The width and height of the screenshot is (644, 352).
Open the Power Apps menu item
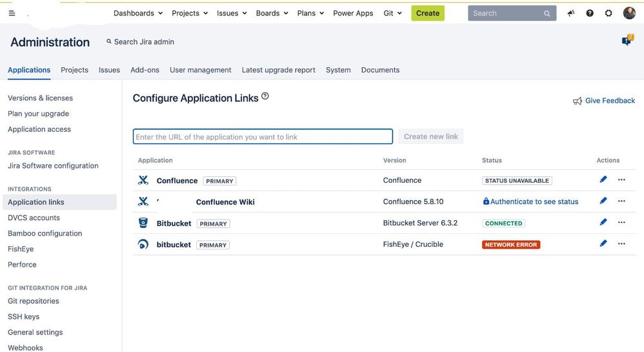353,13
